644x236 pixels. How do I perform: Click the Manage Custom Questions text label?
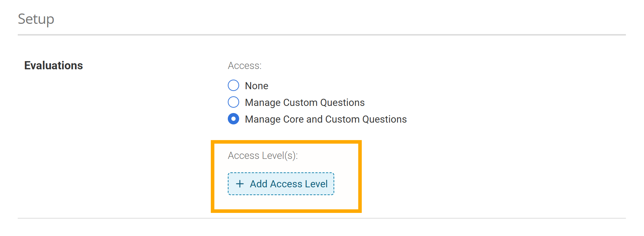pos(304,102)
